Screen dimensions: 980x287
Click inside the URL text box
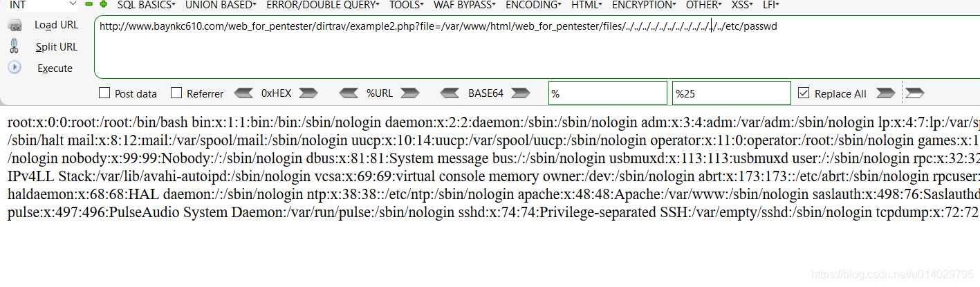click(x=537, y=46)
